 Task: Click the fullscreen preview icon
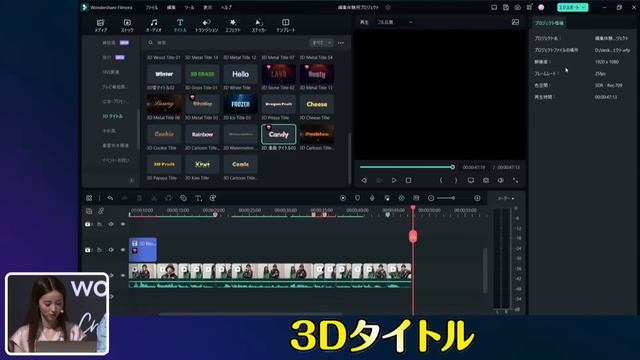pos(516,180)
